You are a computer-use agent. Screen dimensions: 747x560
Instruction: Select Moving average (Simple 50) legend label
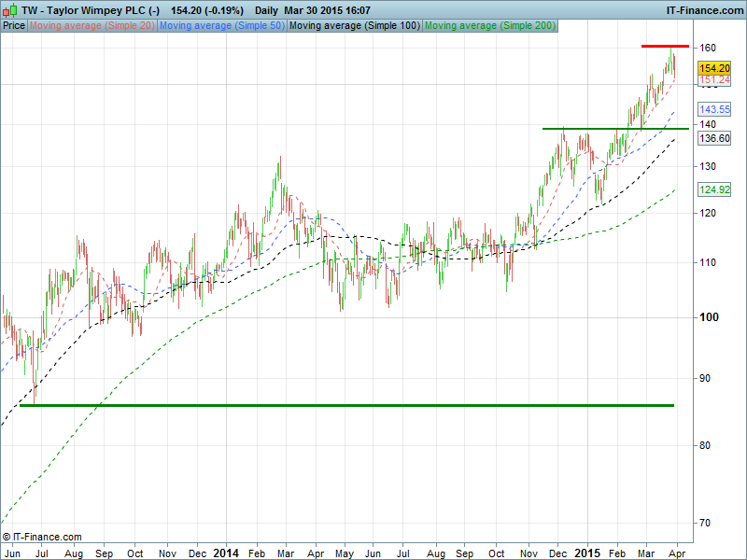[221, 26]
